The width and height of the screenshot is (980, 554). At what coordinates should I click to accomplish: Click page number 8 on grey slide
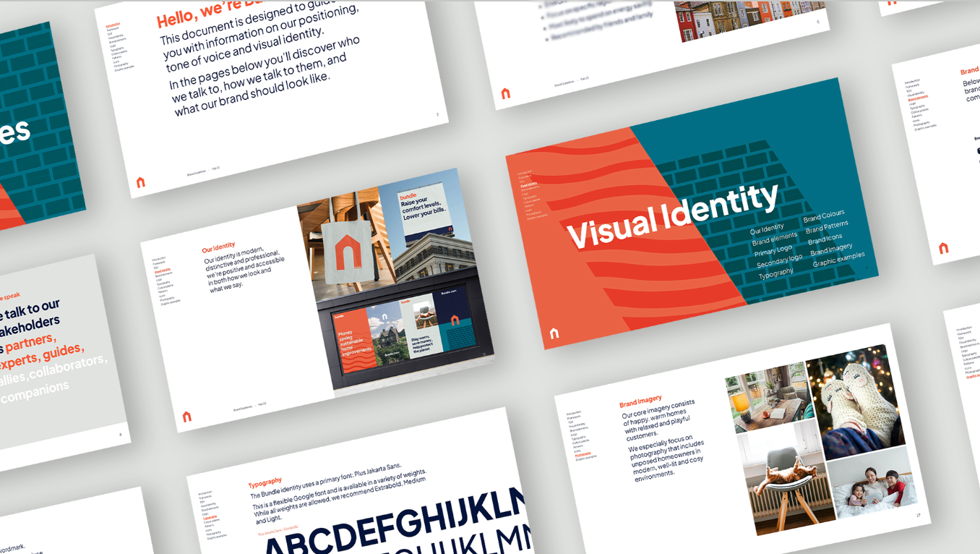(x=120, y=434)
